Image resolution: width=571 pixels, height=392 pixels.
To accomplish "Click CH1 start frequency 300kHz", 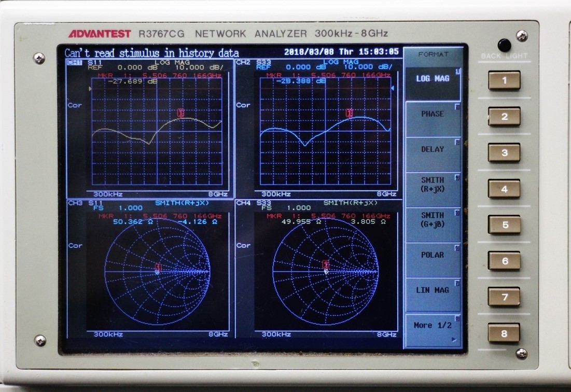I will (108, 194).
